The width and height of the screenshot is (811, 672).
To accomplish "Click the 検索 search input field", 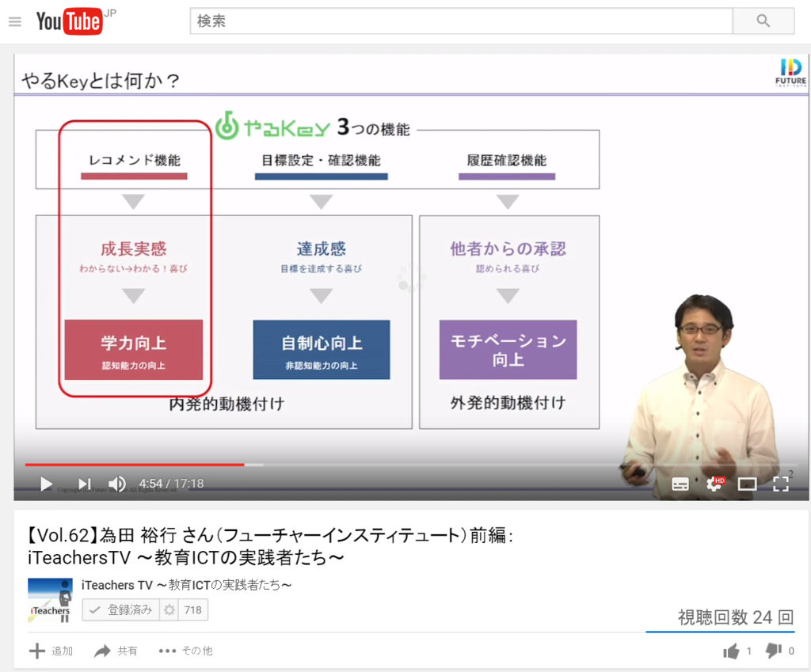I will (x=462, y=21).
